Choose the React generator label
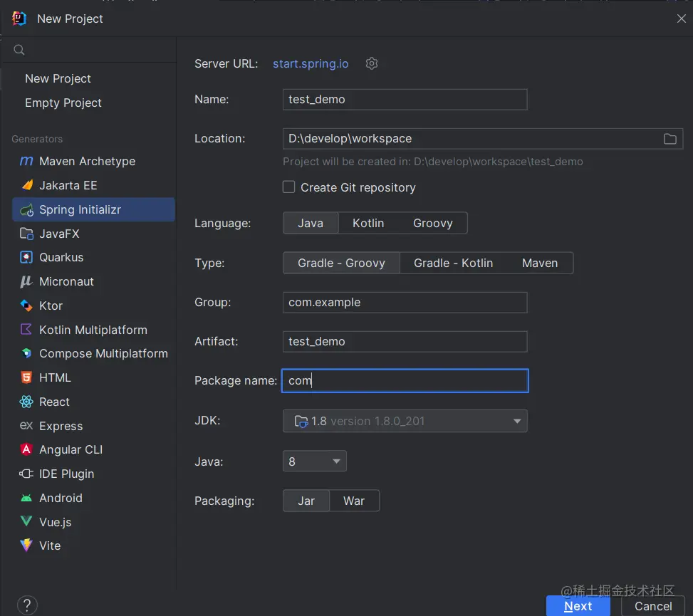693x616 pixels. (54, 402)
